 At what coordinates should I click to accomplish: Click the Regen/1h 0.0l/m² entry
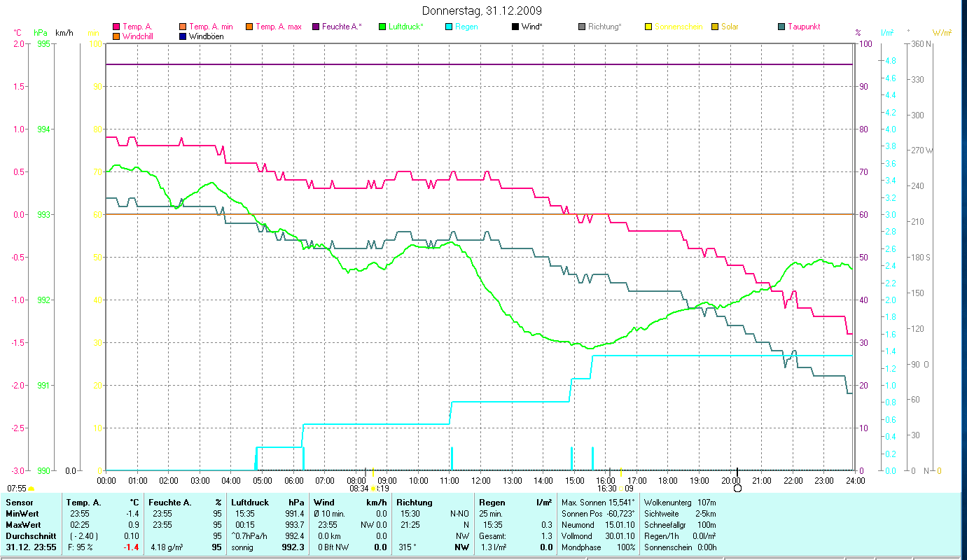(679, 536)
